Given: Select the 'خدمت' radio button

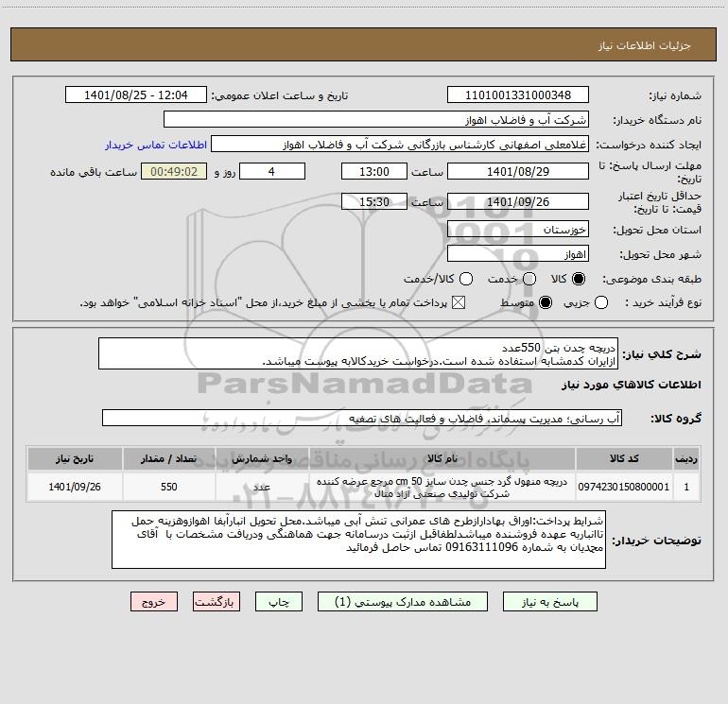Looking at the screenshot, I should pos(529,279).
